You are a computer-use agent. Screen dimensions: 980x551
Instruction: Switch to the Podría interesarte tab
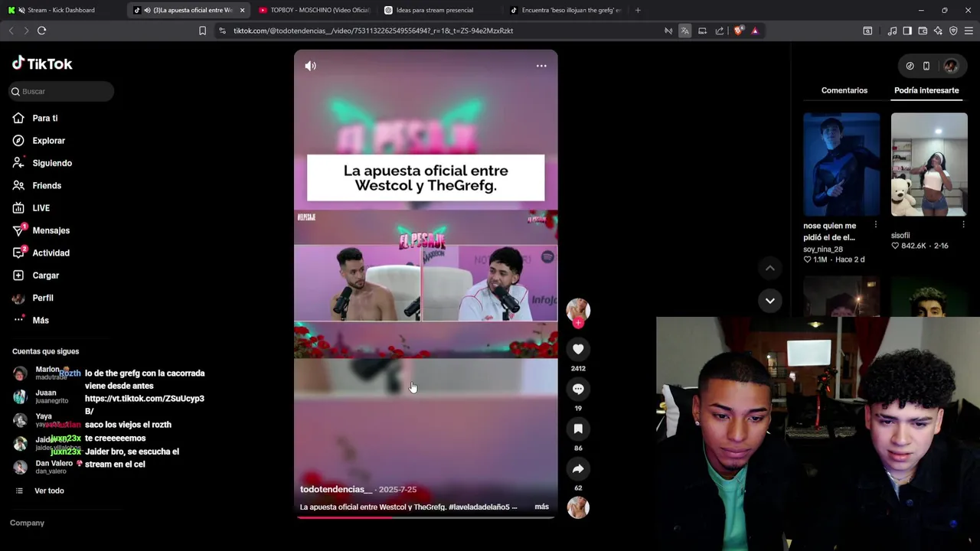click(x=926, y=90)
